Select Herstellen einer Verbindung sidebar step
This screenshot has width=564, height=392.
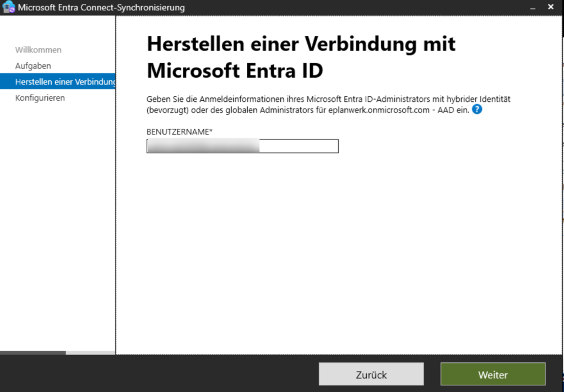click(x=57, y=81)
